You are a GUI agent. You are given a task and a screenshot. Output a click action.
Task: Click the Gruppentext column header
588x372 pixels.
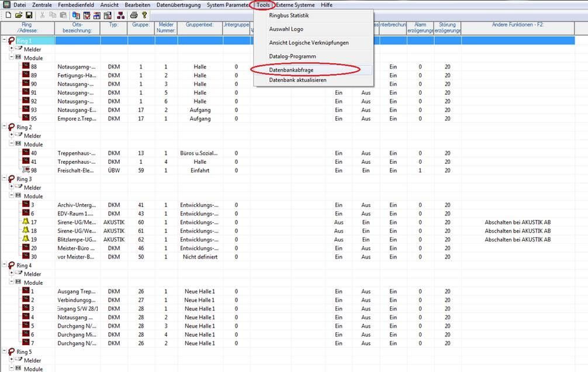pyautogui.click(x=200, y=28)
